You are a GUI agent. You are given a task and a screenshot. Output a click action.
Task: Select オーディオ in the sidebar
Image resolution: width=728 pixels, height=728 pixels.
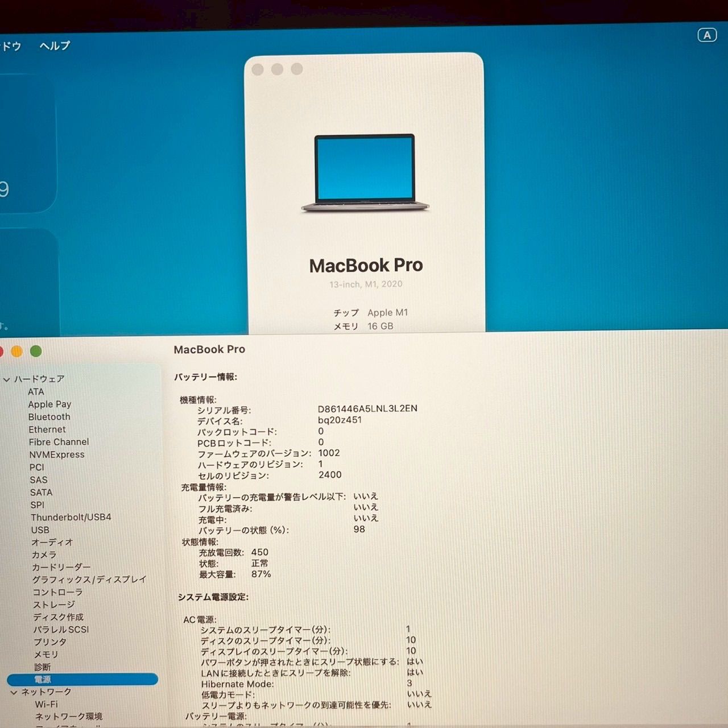click(52, 542)
